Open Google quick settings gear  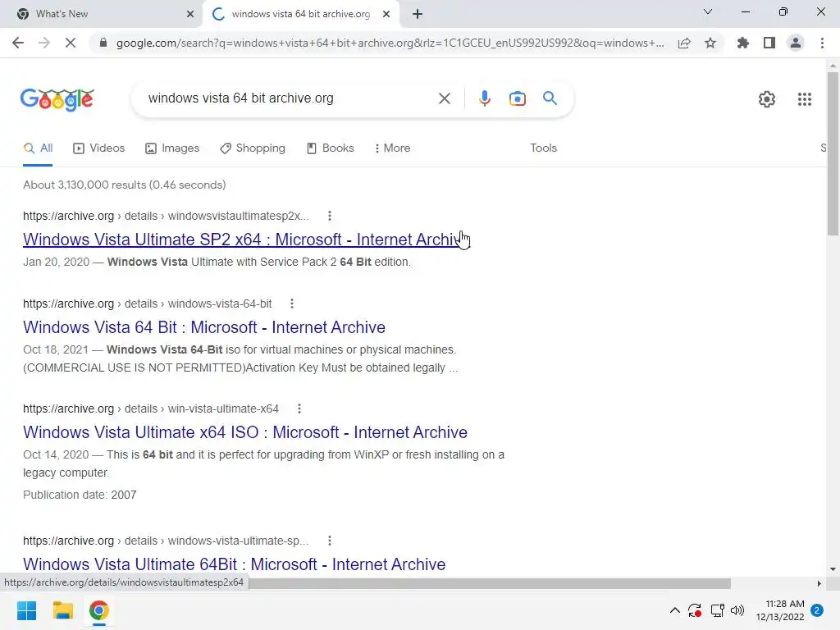[767, 99]
